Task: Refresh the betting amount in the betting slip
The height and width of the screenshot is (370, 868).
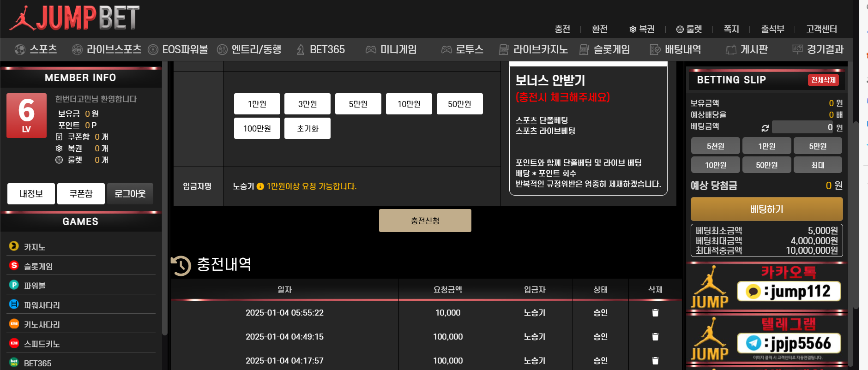Action: tap(765, 128)
